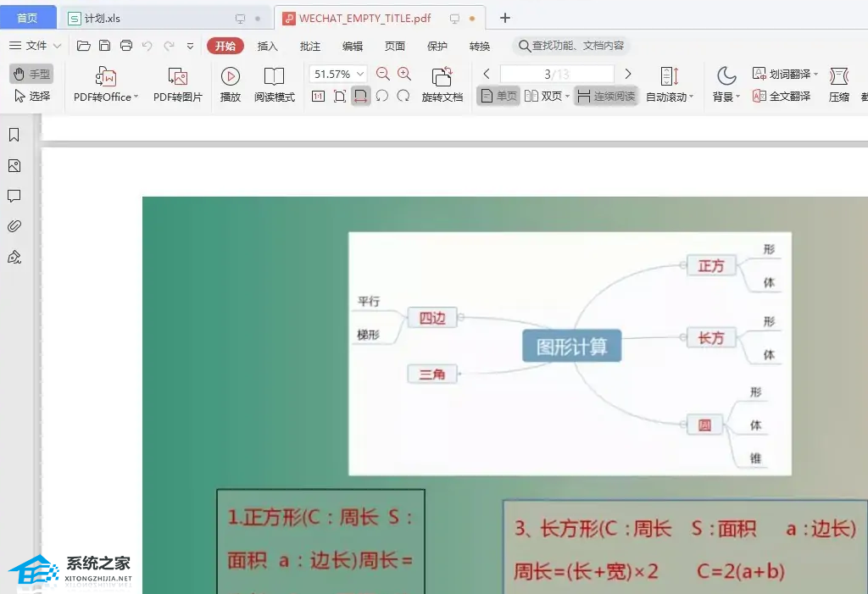This screenshot has height=594, width=868.
Task: Click the 划词翻译 button
Action: coord(781,74)
